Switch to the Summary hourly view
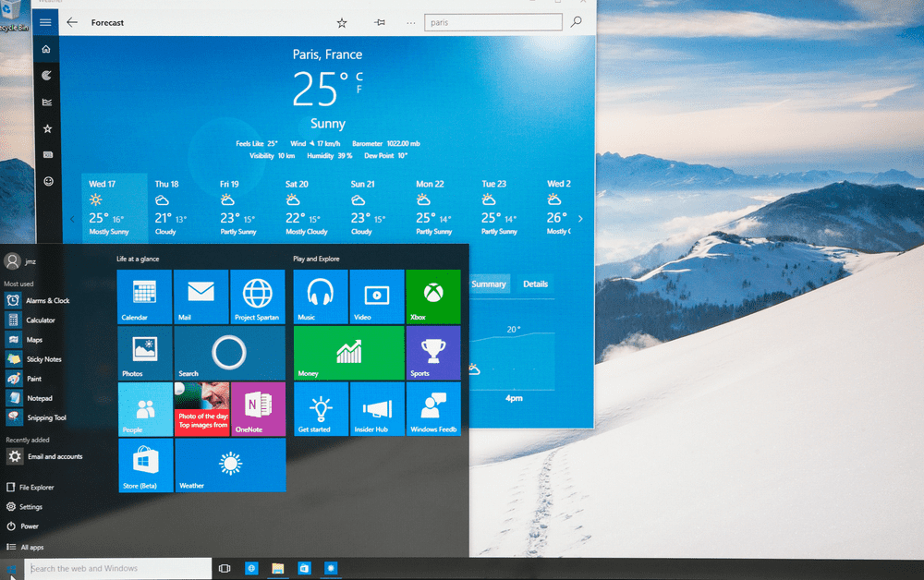Image resolution: width=924 pixels, height=580 pixels. pyautogui.click(x=489, y=284)
